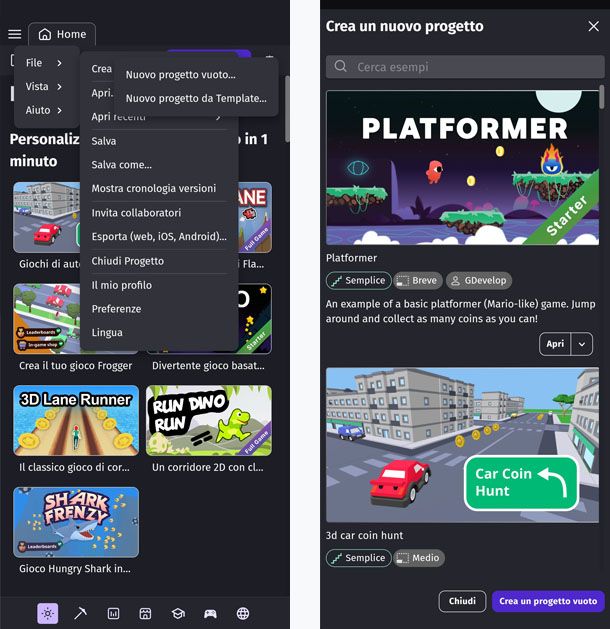Click Crea un progetto vuoto button
610x629 pixels.
548,601
